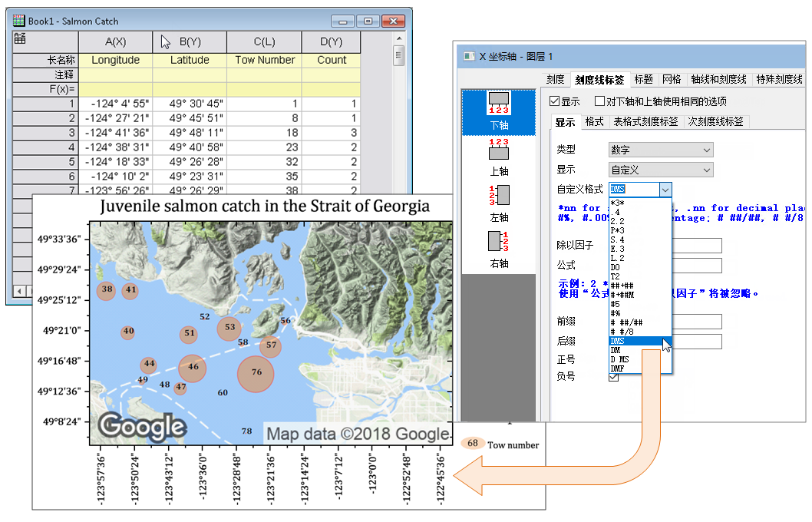This screenshot has width=812, height=522.
Task: Collapse the 自定义格式 combo box arrow
Action: click(x=665, y=190)
